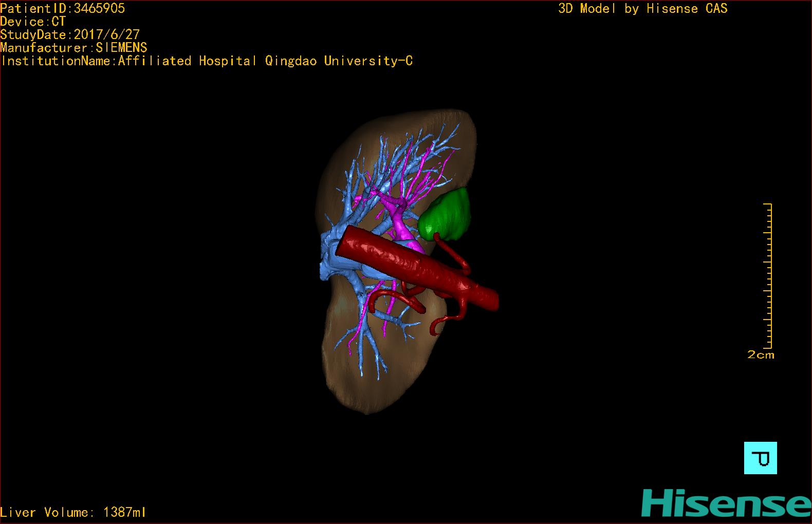Click the cyan orientation cube icon
The width and height of the screenshot is (812, 524).
pyautogui.click(x=760, y=458)
